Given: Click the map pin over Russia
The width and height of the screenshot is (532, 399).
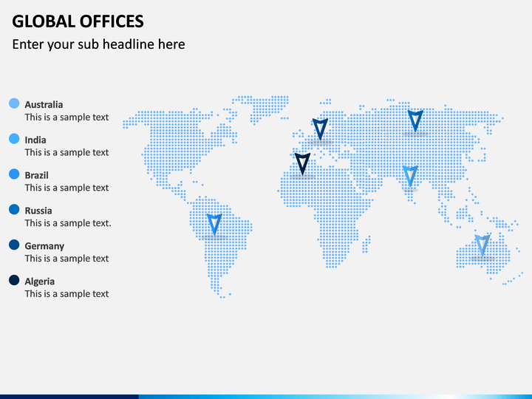Looking at the screenshot, I should (x=415, y=120).
